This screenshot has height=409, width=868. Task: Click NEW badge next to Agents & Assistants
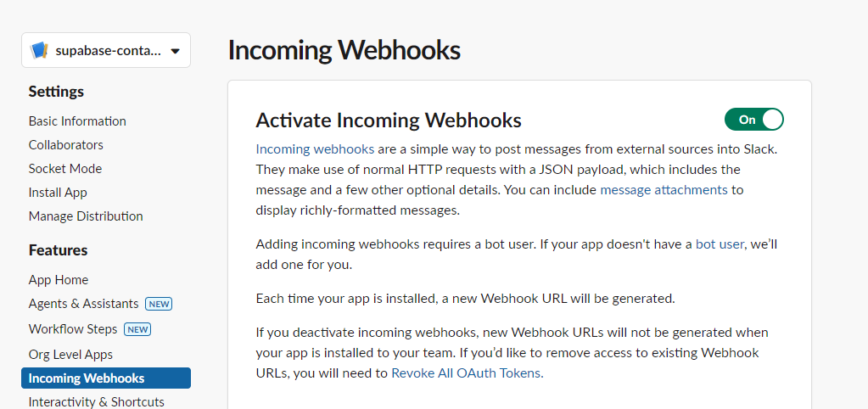coord(159,304)
